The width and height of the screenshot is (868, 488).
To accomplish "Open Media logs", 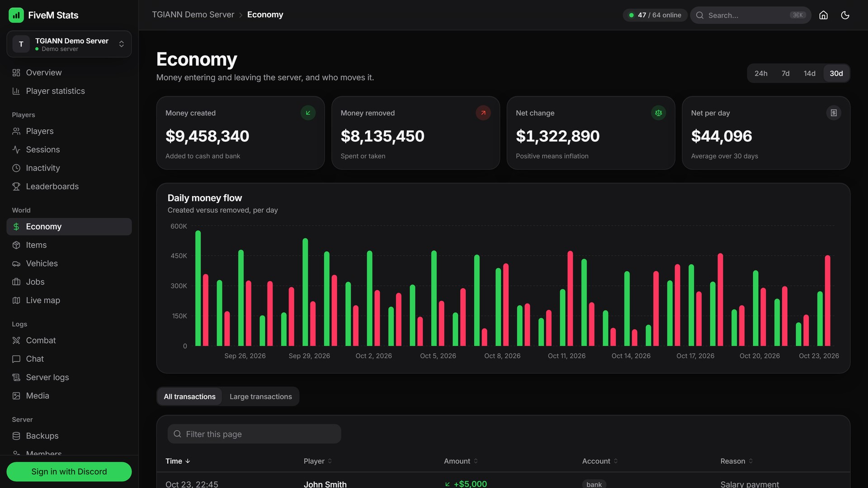I will (x=69, y=396).
